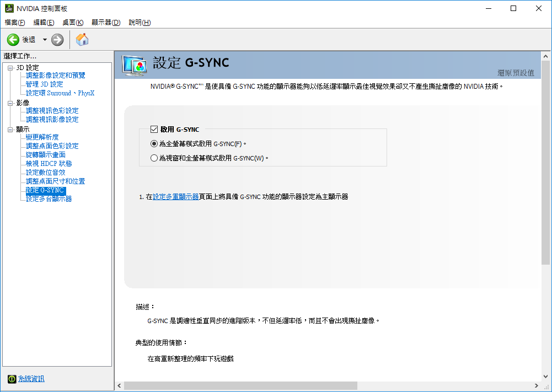
Task: Open 設定多台顯示器 in the tree
Action: click(x=49, y=199)
